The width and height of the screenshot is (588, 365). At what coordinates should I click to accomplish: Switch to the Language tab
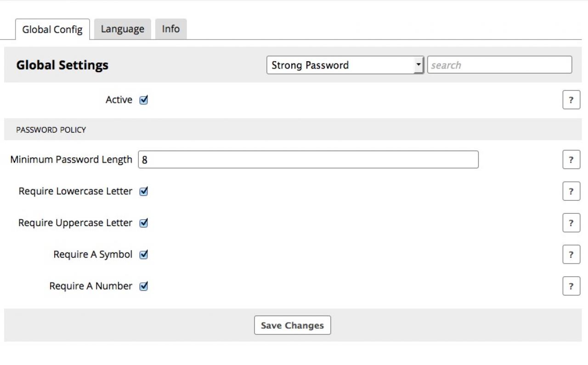click(x=122, y=29)
